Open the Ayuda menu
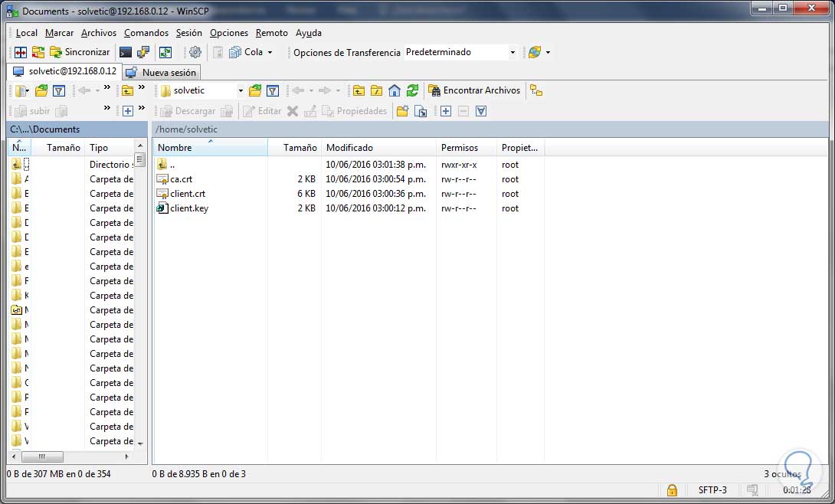This screenshot has width=835, height=504. tap(308, 33)
